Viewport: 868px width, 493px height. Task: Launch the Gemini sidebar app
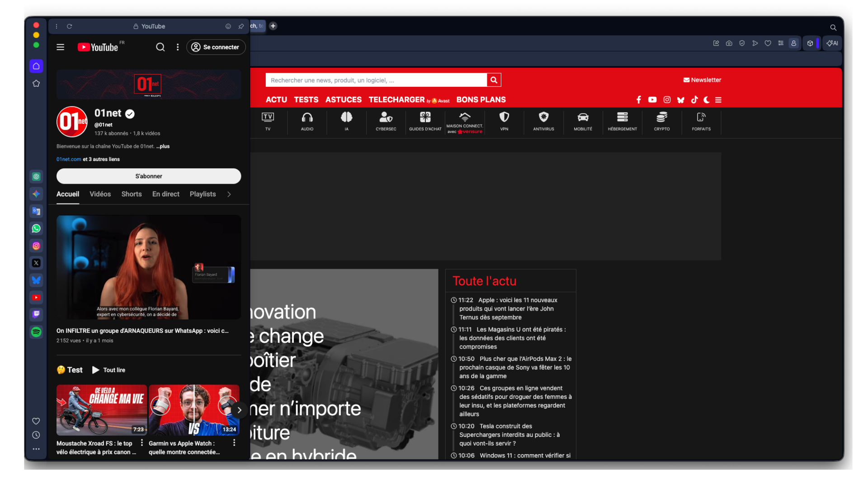pyautogui.click(x=36, y=194)
